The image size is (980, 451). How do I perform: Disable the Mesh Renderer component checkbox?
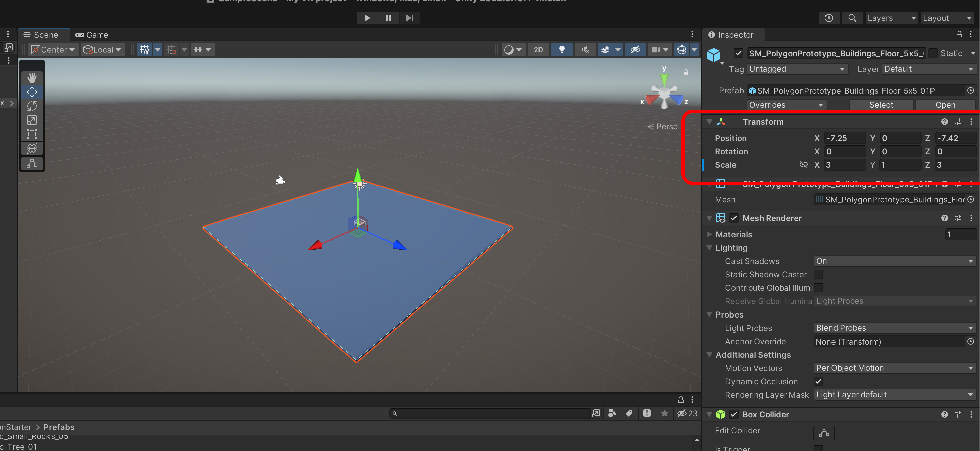734,218
